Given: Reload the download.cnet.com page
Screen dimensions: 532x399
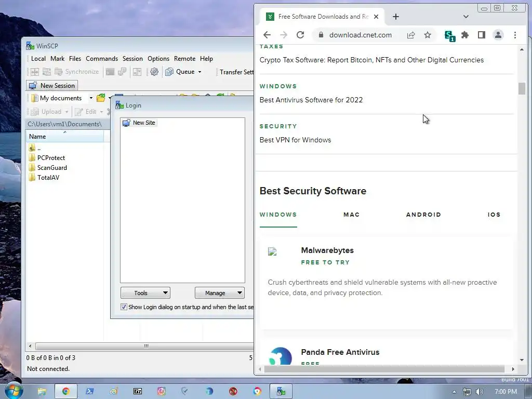Looking at the screenshot, I should [x=300, y=35].
